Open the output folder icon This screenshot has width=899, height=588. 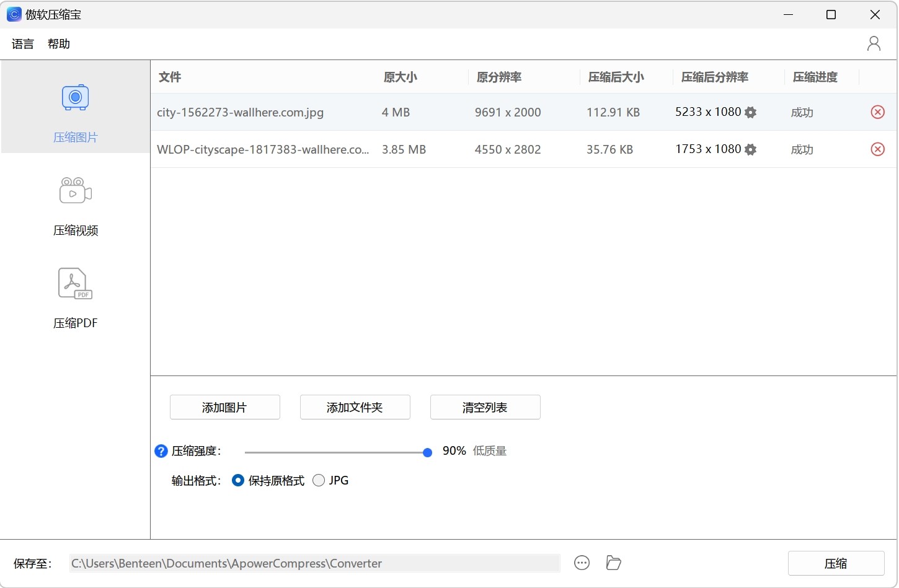[614, 563]
